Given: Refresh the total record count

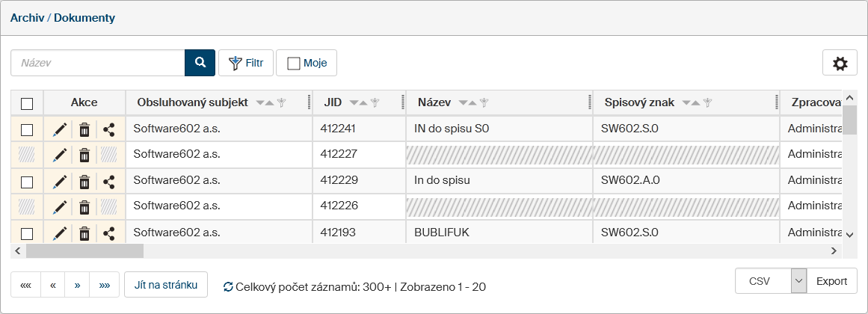Looking at the screenshot, I should [228, 286].
